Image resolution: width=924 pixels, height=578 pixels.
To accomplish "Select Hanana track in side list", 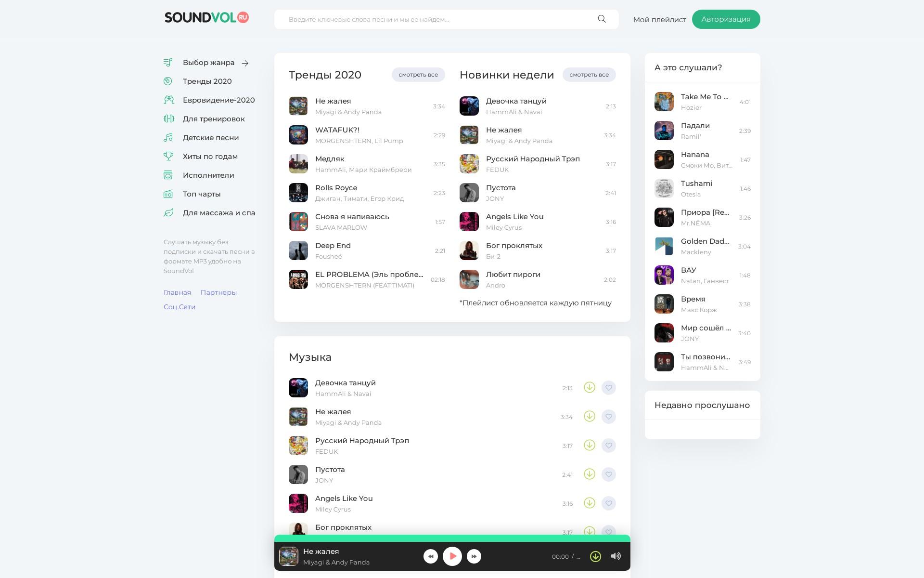I will pos(703,159).
